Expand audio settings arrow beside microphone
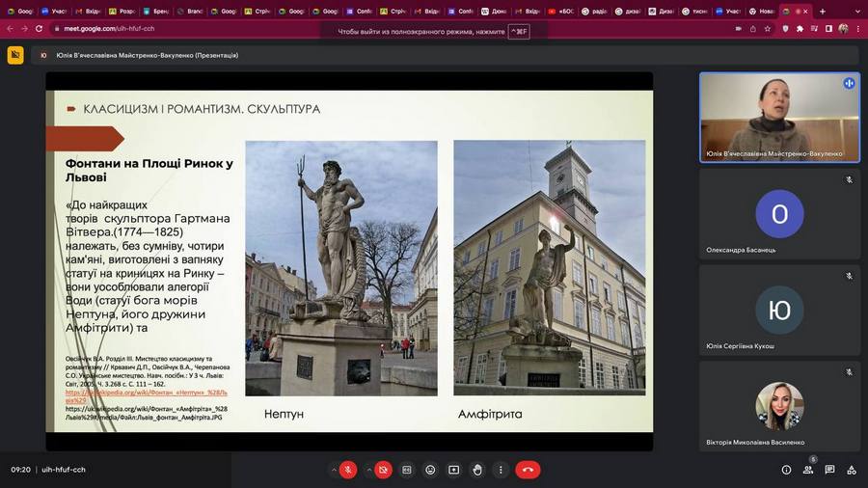Screen dimensions: 868x488 click(334, 470)
